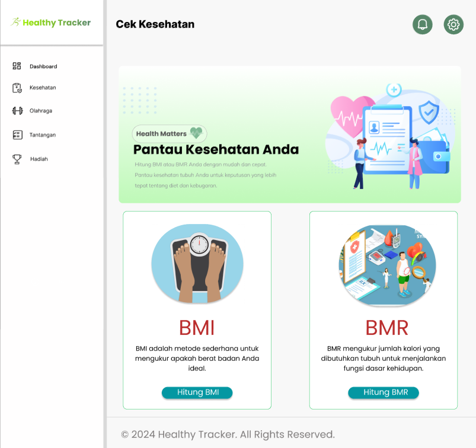476x448 pixels.
Task: Click the Hitung BMR button
Action: click(x=384, y=392)
